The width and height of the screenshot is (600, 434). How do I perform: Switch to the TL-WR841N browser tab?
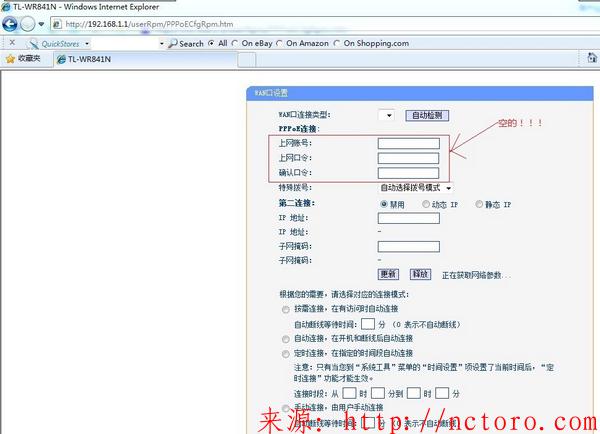145,59
